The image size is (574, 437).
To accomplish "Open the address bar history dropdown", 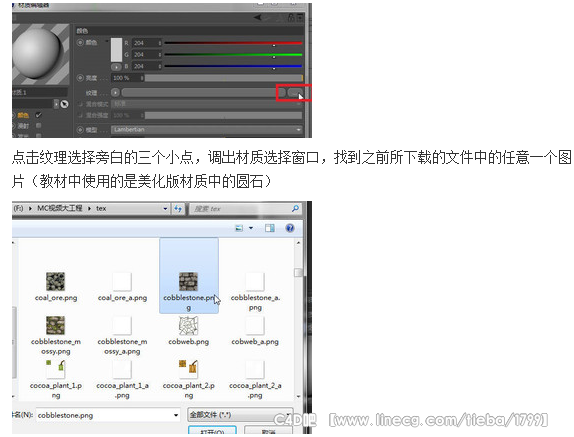I will (165, 209).
